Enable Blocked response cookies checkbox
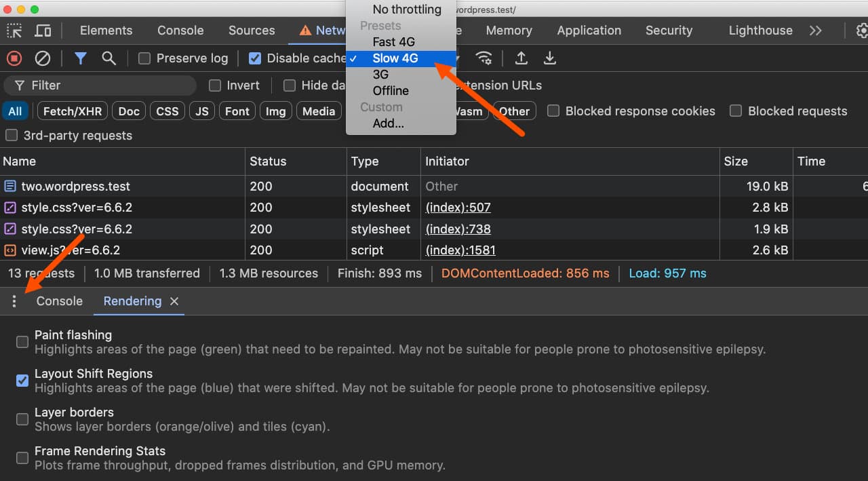Viewport: 868px width, 481px height. (553, 111)
